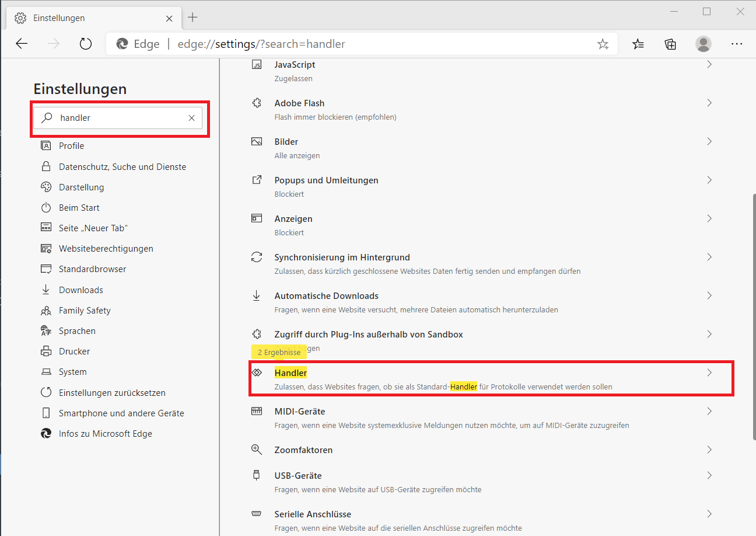Open the Collections icon in toolbar

click(670, 44)
